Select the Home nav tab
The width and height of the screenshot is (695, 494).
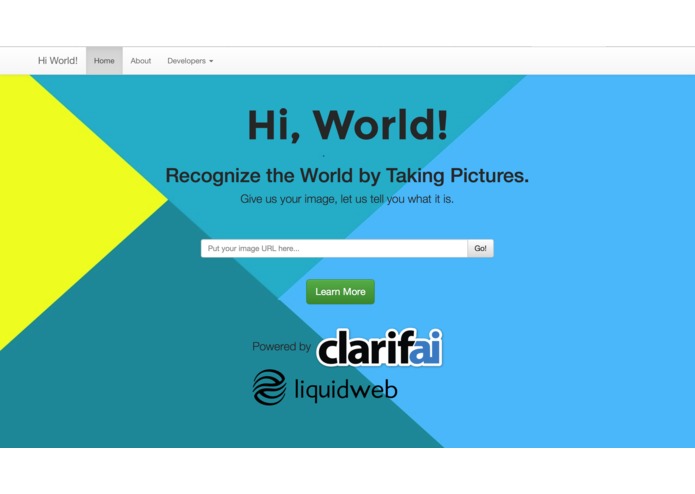[x=104, y=61]
